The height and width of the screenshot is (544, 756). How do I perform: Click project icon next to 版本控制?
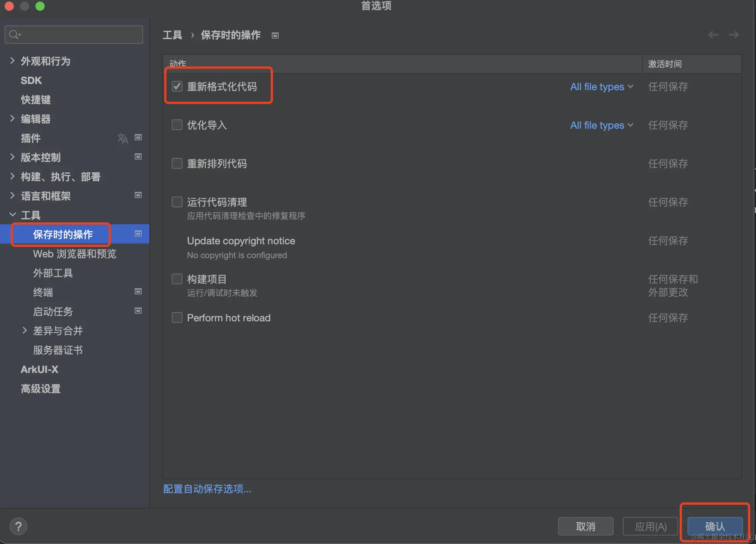pos(138,157)
